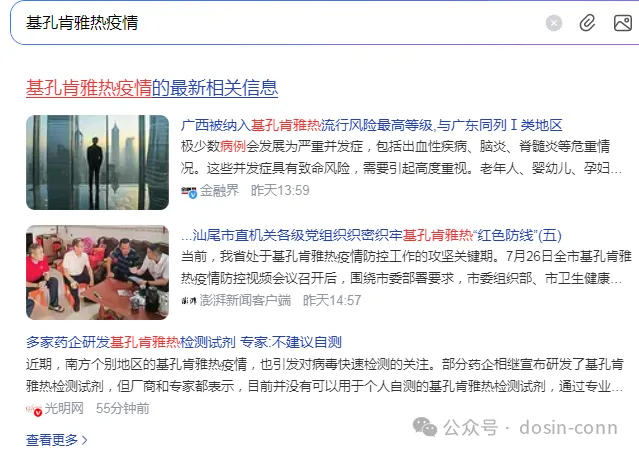Image resolution: width=639 pixels, height=454 pixels.
Task: Click the 光明网 source logo icon
Action: (34, 409)
